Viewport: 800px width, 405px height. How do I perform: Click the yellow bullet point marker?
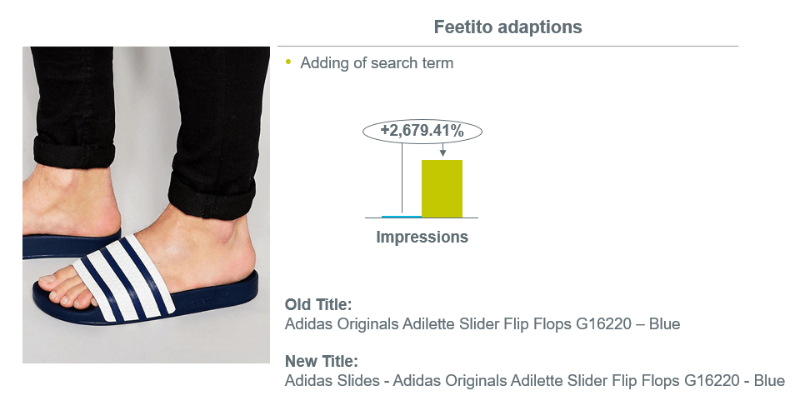tap(288, 62)
